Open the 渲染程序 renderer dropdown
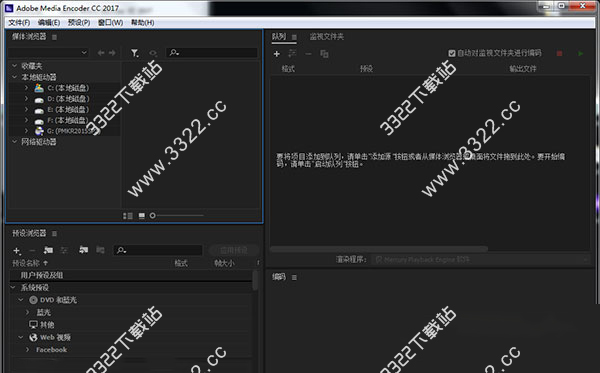 pos(481,260)
